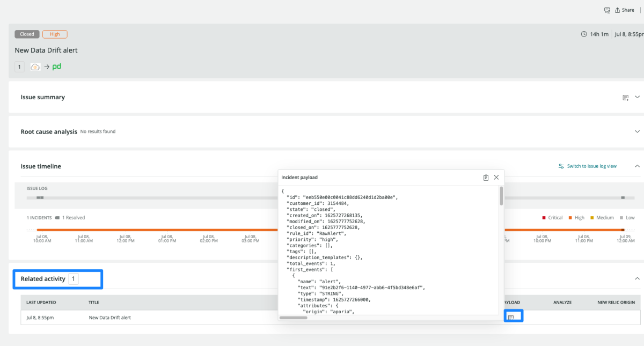The height and width of the screenshot is (346, 644).
Task: Open the payload icon for New Data Drift alert
Action: point(511,318)
